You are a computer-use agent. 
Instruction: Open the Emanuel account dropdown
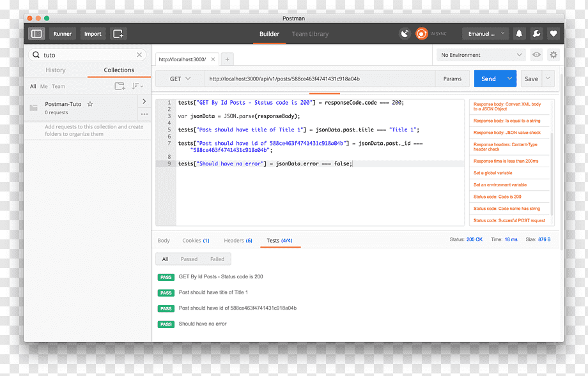pos(485,34)
